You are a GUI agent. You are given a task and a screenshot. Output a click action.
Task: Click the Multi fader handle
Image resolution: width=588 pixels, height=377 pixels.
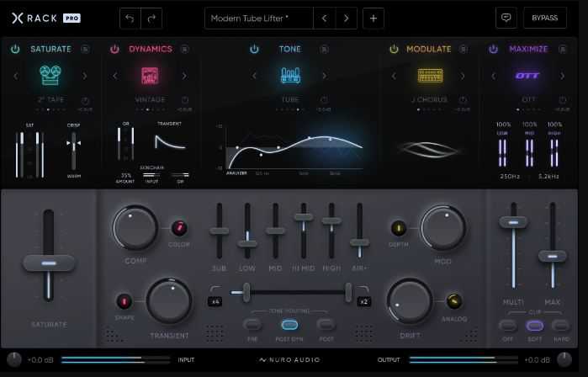click(x=513, y=222)
